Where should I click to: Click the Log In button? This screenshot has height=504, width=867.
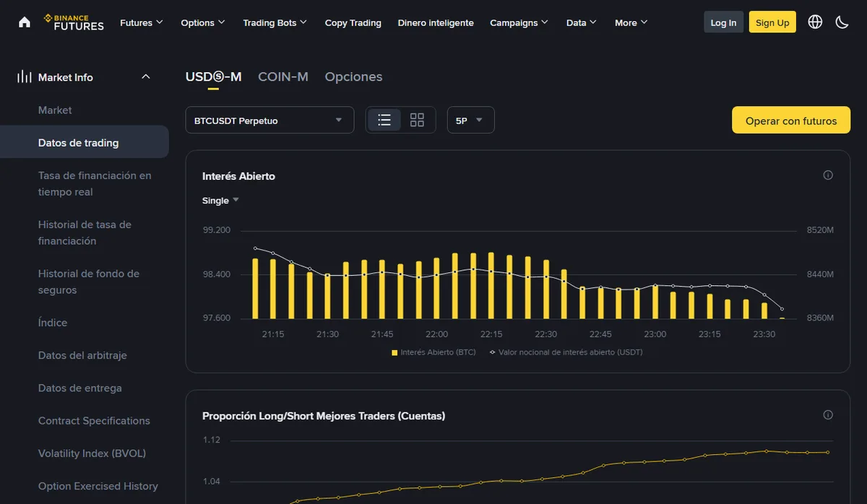723,22
